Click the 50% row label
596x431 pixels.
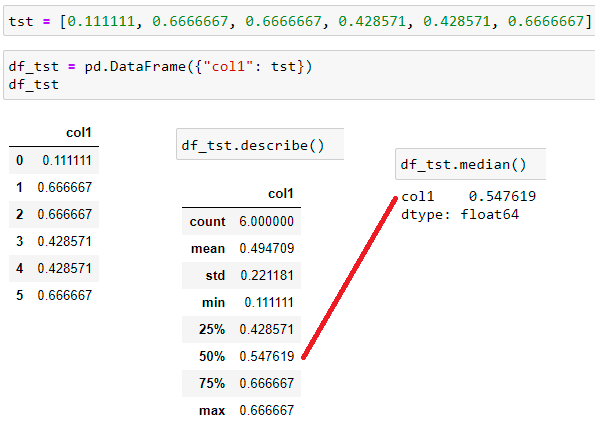click(x=212, y=356)
